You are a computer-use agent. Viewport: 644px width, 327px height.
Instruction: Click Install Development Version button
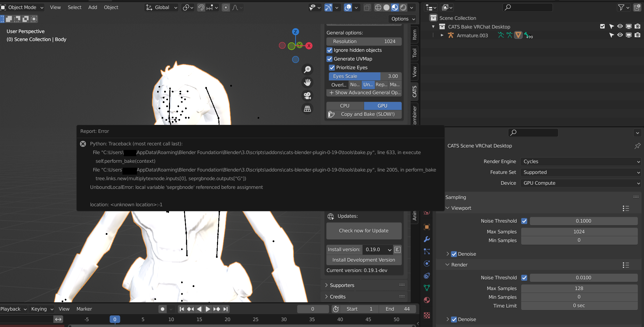coord(364,260)
